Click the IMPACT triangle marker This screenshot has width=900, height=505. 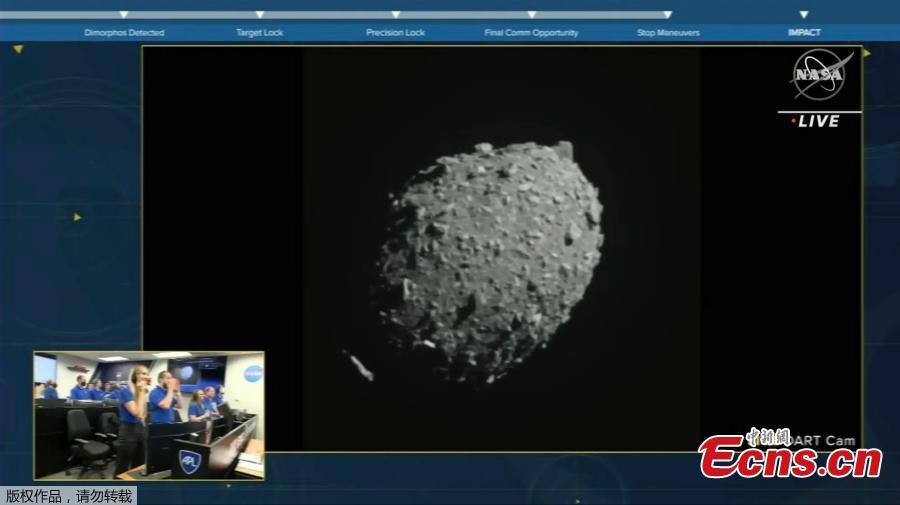tap(803, 15)
